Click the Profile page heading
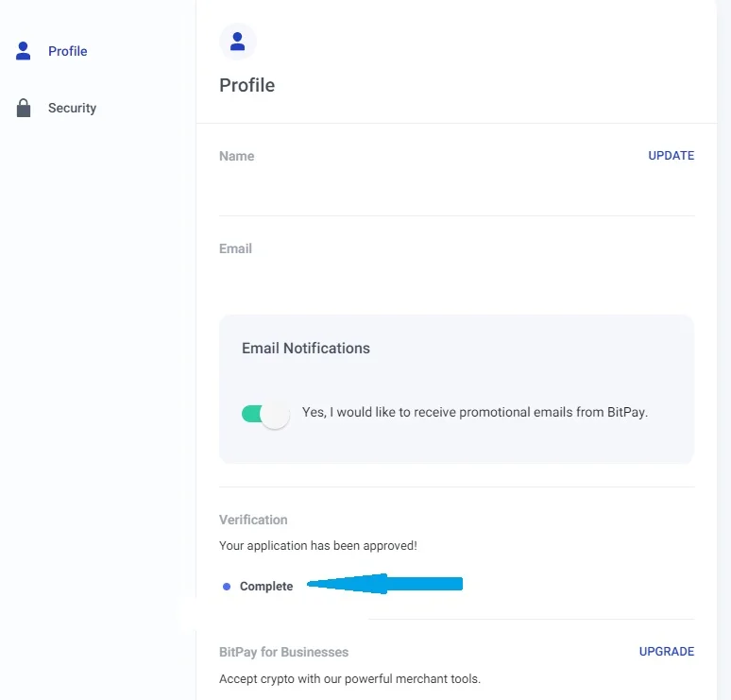The height and width of the screenshot is (700, 731). coord(247,85)
